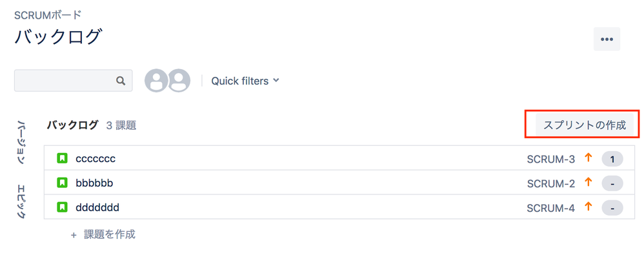Click estimate badge on SCRUM-4 row

click(x=612, y=209)
